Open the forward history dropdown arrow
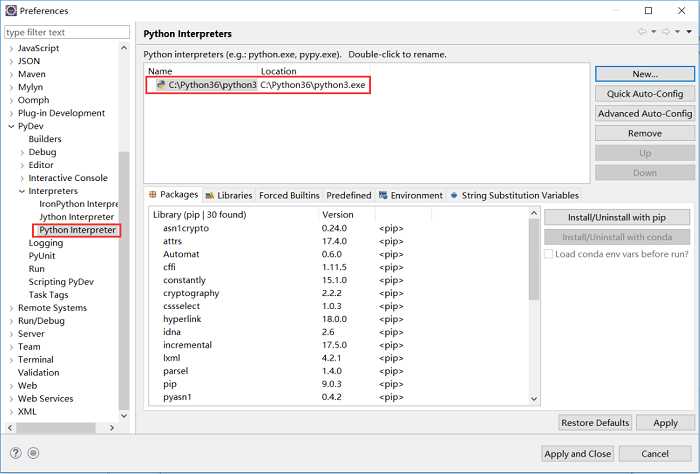Screen dimensions: 700x474 (677, 32)
